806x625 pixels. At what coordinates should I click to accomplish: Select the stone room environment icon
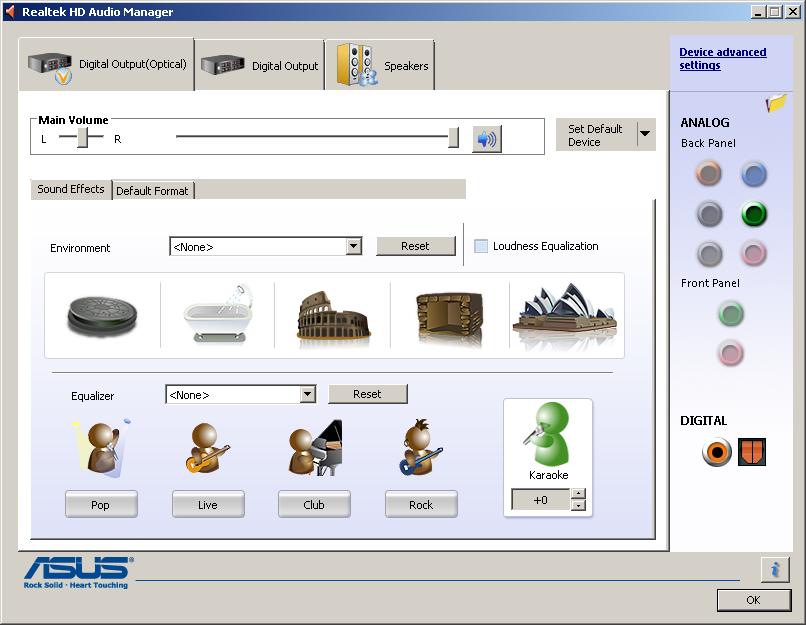point(450,317)
